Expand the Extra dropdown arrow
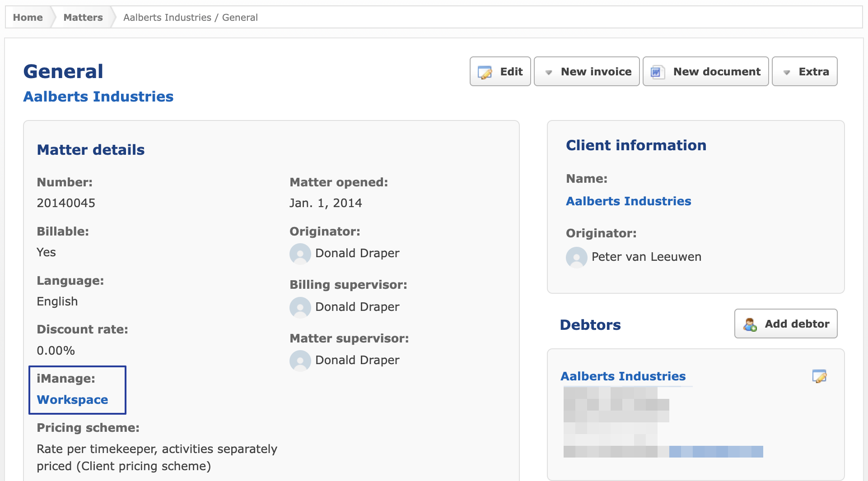The width and height of the screenshot is (868, 481). [x=787, y=72]
